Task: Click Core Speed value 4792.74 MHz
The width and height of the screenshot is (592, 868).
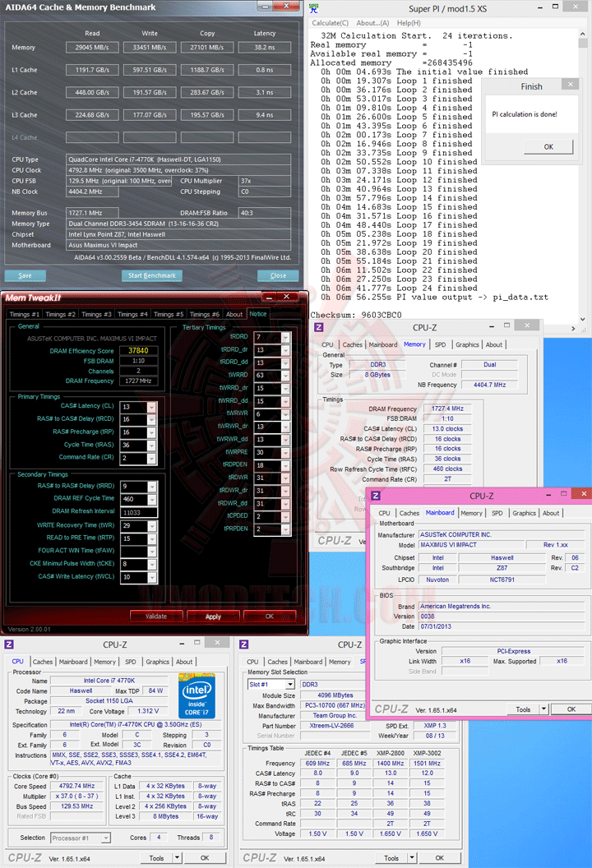Action: click(77, 786)
